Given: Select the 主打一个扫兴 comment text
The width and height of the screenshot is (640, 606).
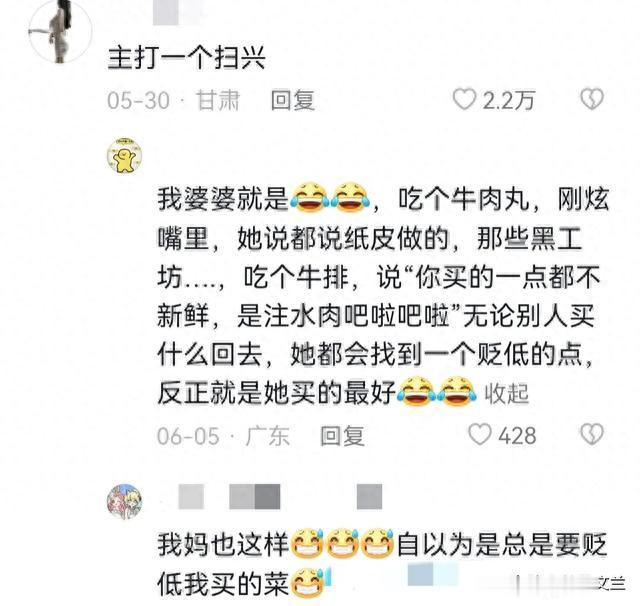Looking at the screenshot, I should [187, 58].
